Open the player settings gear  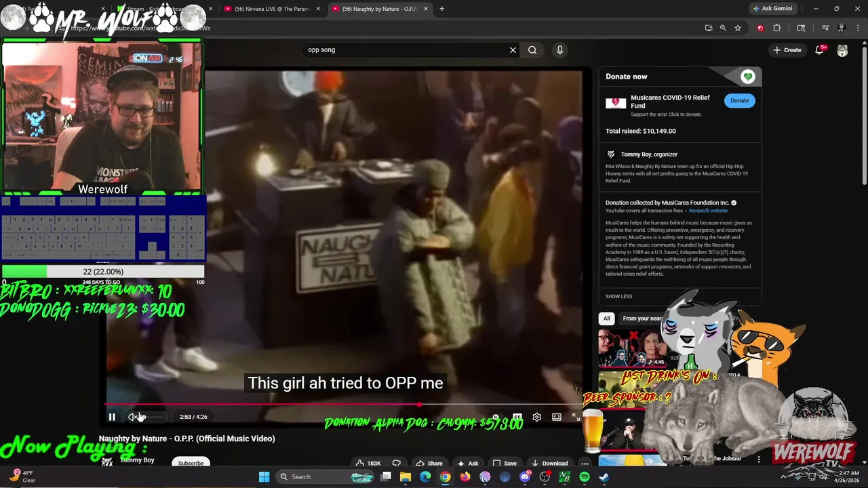point(536,417)
